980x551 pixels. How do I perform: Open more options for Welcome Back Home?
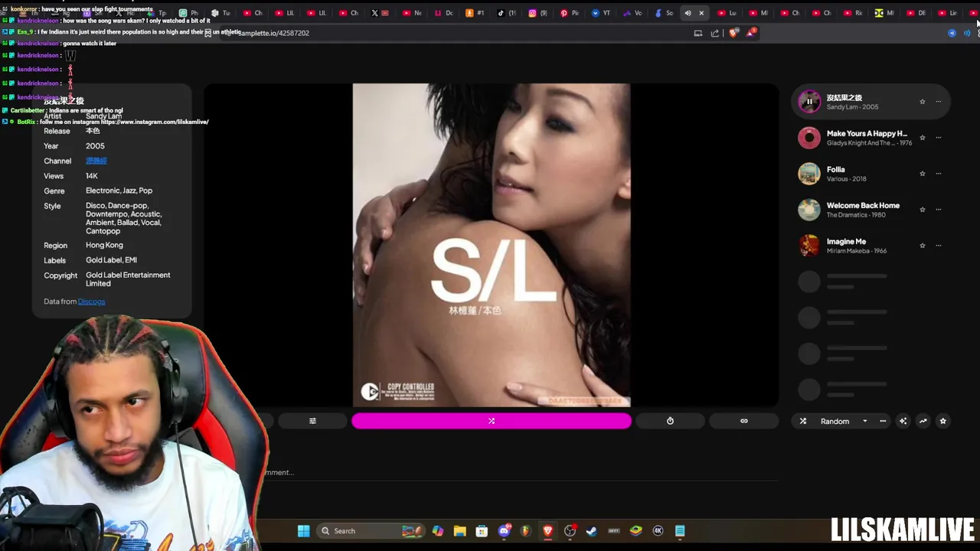pyautogui.click(x=939, y=210)
